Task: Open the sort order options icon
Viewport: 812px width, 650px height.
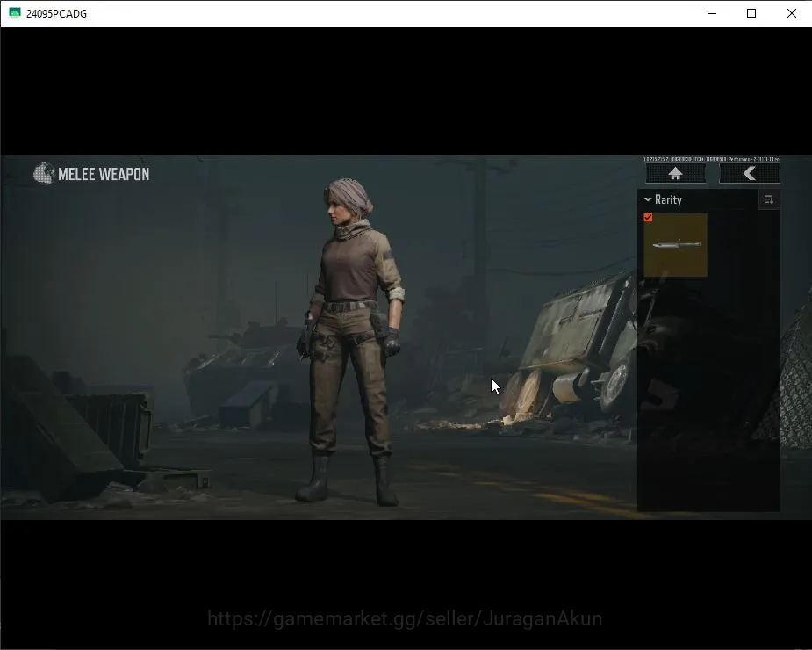Action: [x=768, y=199]
